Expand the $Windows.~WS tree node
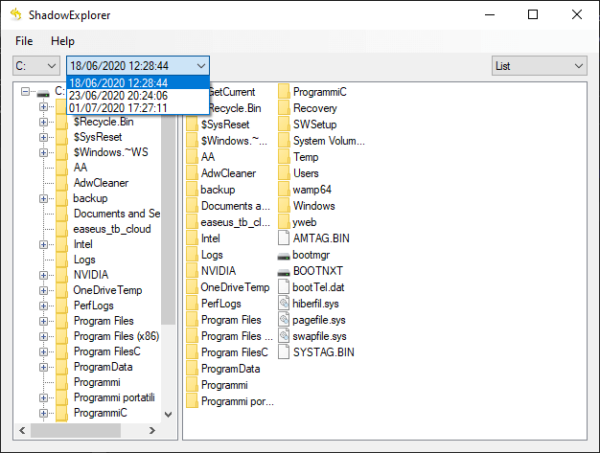 click(x=43, y=153)
